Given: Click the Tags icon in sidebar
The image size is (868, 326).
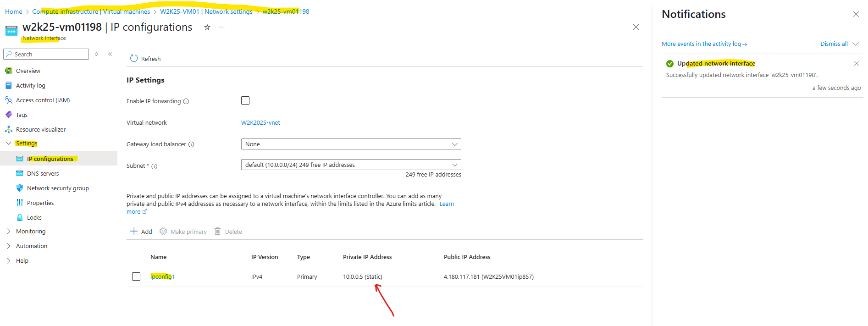Looking at the screenshot, I should coord(8,115).
